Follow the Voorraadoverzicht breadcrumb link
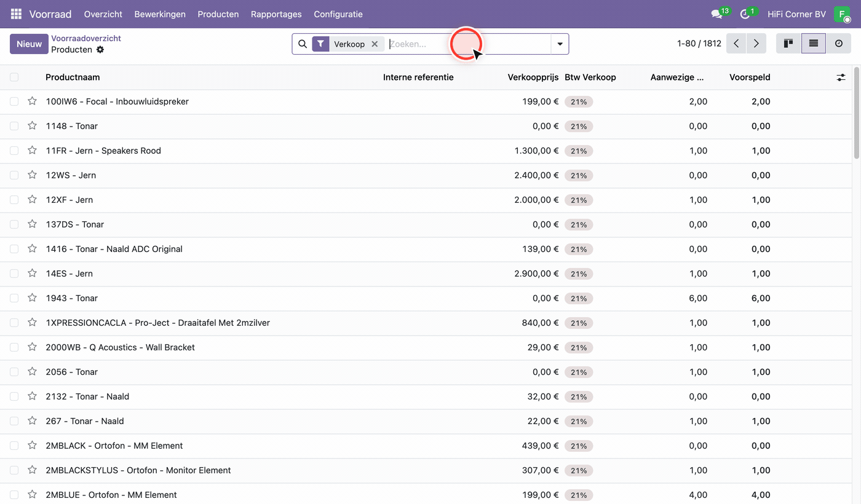 pyautogui.click(x=86, y=38)
